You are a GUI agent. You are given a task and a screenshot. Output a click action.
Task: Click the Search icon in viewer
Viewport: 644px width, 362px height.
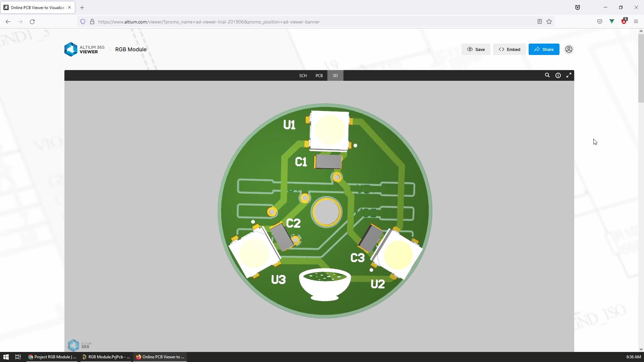click(547, 75)
